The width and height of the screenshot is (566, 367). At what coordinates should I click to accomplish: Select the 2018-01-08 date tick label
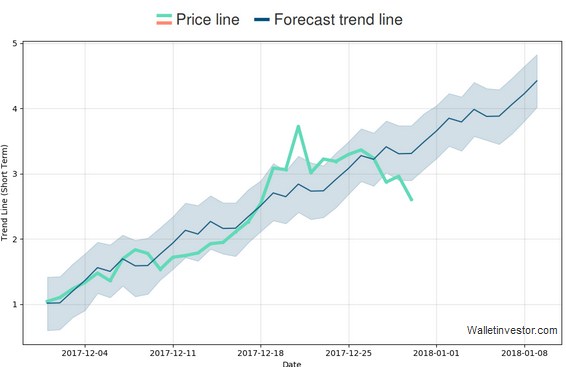(x=524, y=353)
